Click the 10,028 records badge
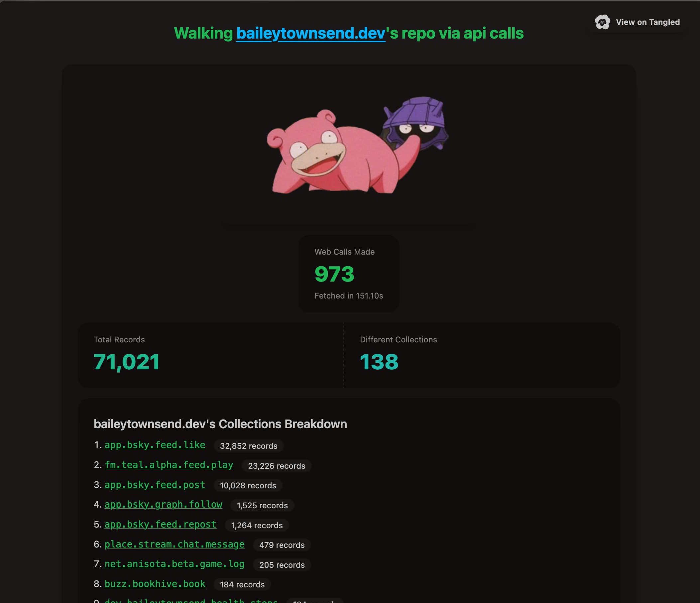Image resolution: width=700 pixels, height=603 pixels. [x=248, y=485]
